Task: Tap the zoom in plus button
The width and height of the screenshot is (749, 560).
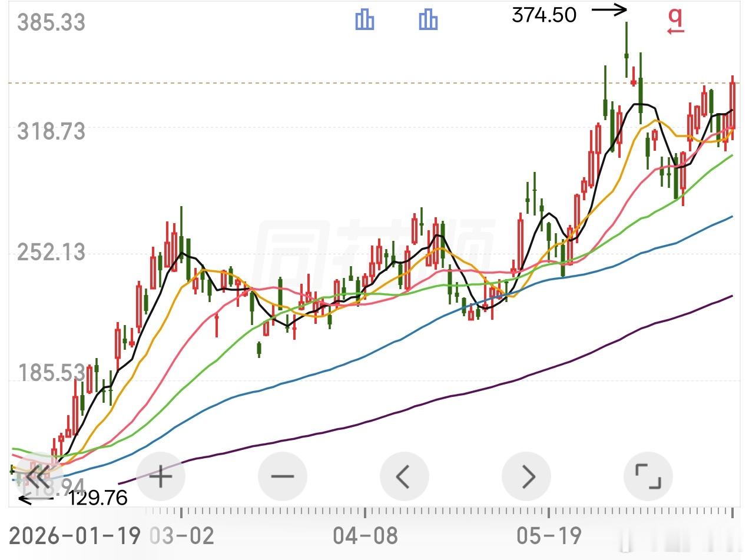Action: click(x=161, y=476)
